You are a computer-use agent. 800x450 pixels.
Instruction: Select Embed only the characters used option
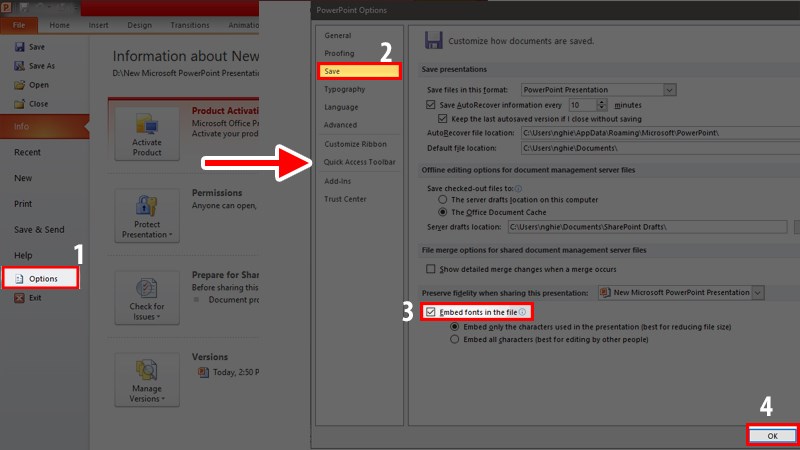tap(455, 327)
